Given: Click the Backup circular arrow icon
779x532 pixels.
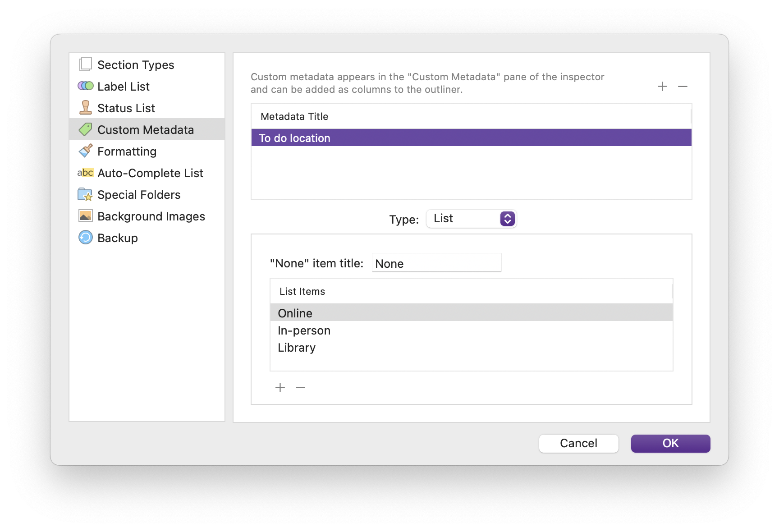Looking at the screenshot, I should pyautogui.click(x=85, y=238).
